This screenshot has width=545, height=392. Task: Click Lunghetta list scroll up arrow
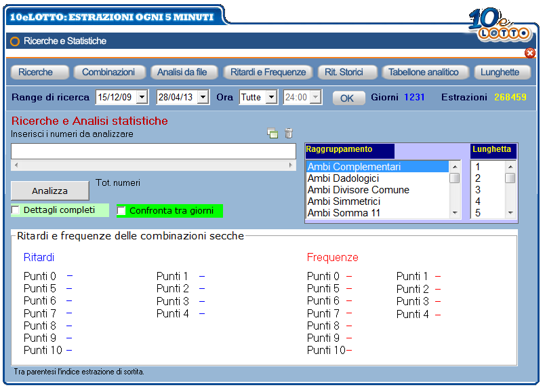(510, 167)
